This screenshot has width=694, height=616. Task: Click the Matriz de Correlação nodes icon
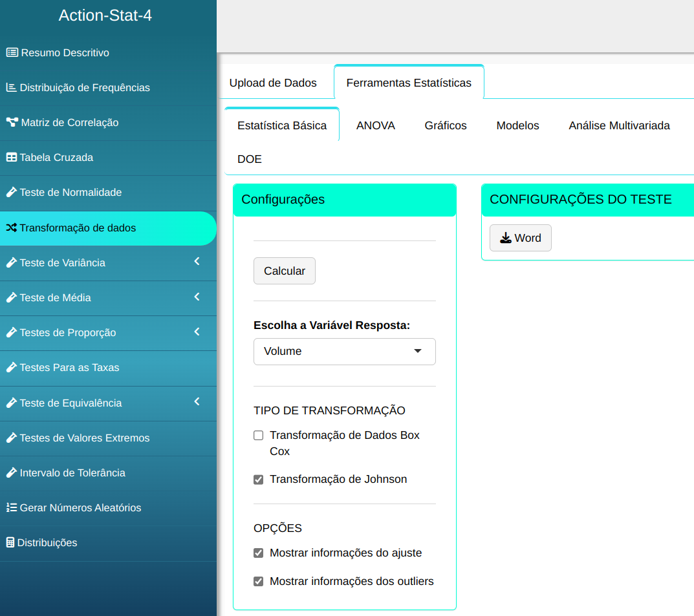click(12, 123)
